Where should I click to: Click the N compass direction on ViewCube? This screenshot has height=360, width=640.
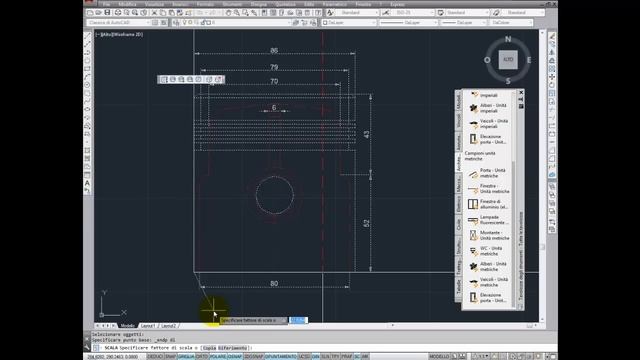click(x=508, y=39)
